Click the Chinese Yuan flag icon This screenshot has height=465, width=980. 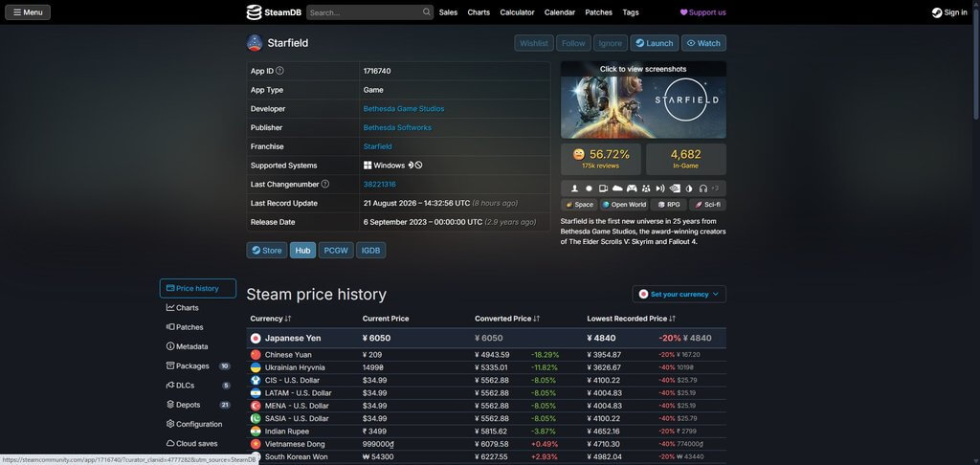click(255, 355)
